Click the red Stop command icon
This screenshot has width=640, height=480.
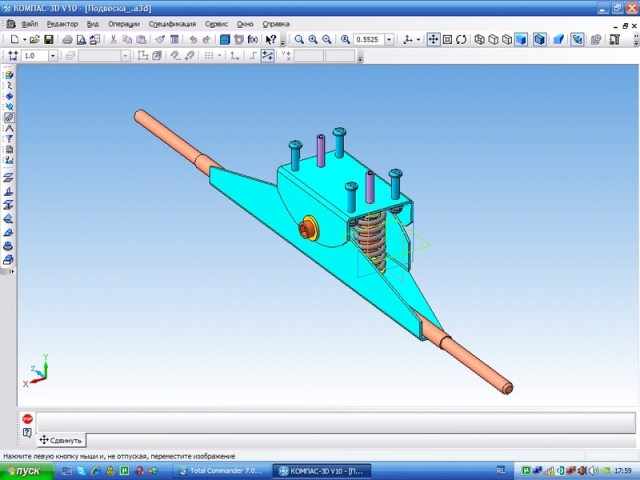pyautogui.click(x=27, y=419)
